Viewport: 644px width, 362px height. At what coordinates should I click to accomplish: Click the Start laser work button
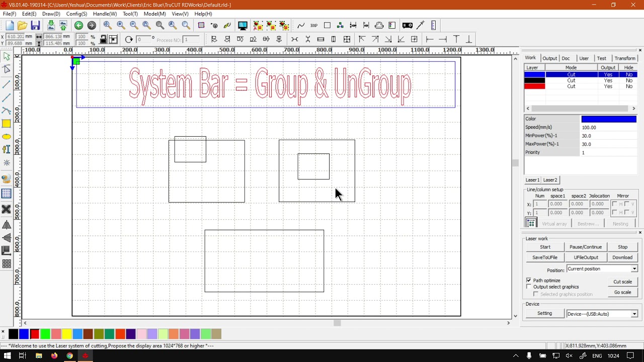point(545,247)
